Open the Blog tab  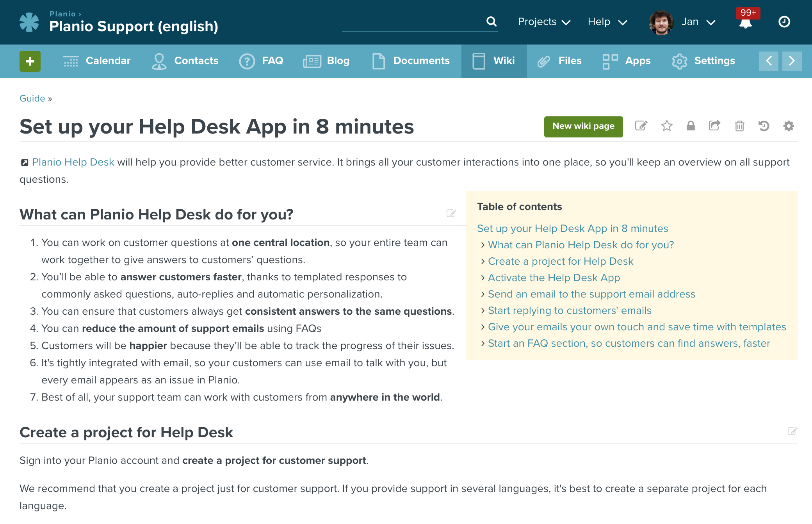pyautogui.click(x=326, y=61)
